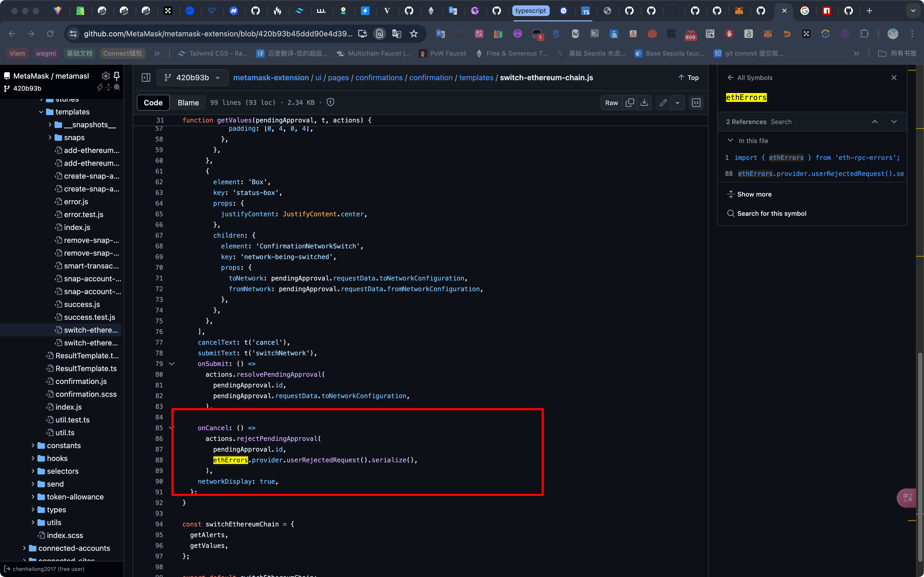Open error.js in file tree
Screen dimensions: 924x577
click(76, 202)
